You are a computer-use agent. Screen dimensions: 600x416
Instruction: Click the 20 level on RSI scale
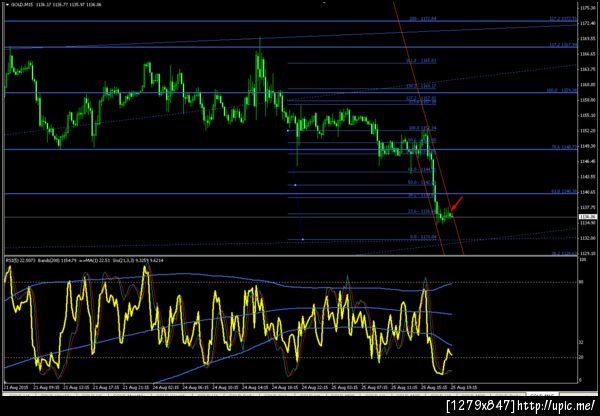582,357
